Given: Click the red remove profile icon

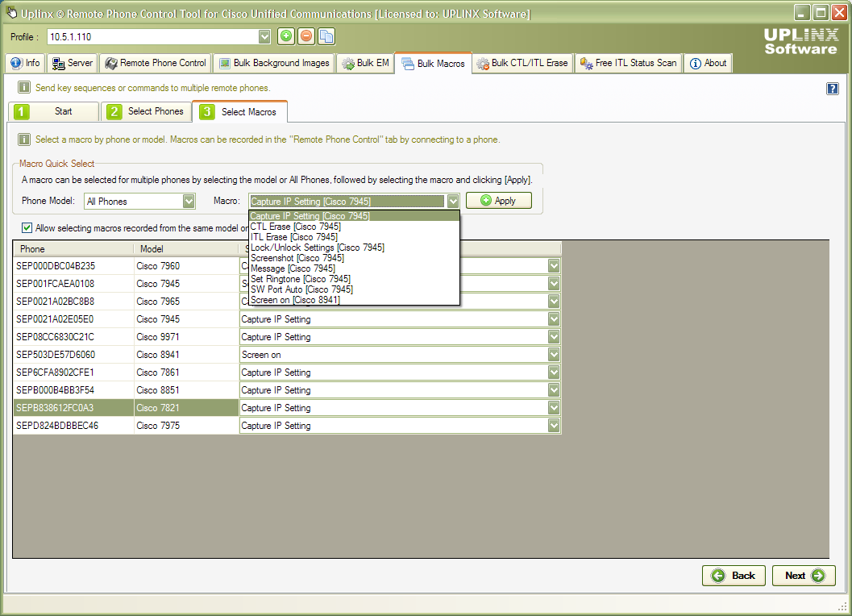Looking at the screenshot, I should pos(307,36).
